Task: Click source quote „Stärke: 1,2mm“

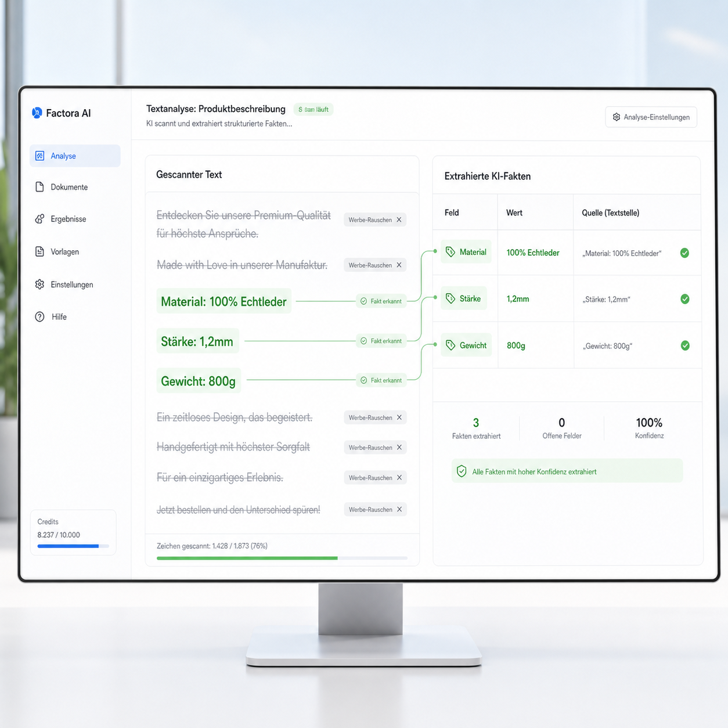Action: pyautogui.click(x=606, y=300)
